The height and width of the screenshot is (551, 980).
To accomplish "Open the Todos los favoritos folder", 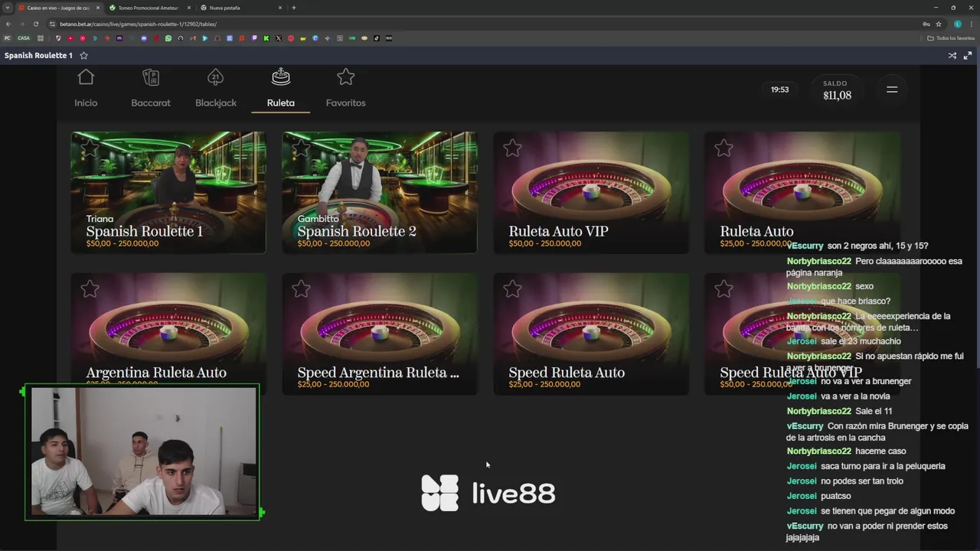I will coord(951,38).
